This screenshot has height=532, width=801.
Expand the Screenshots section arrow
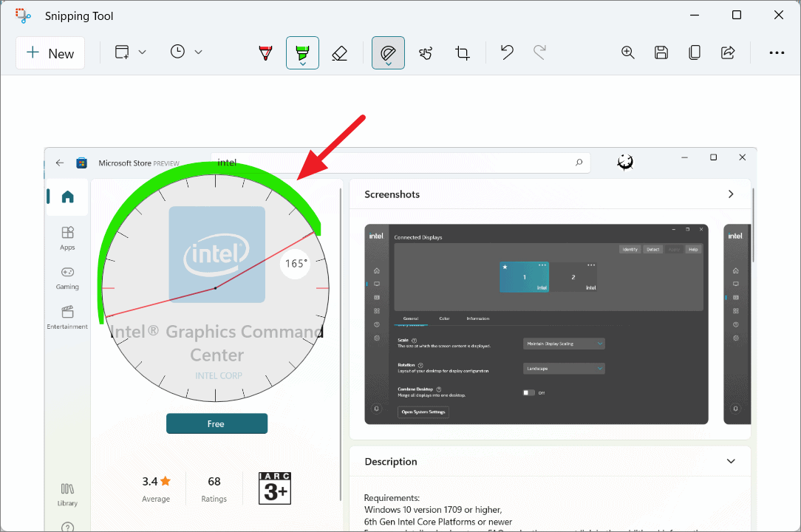pyautogui.click(x=731, y=194)
